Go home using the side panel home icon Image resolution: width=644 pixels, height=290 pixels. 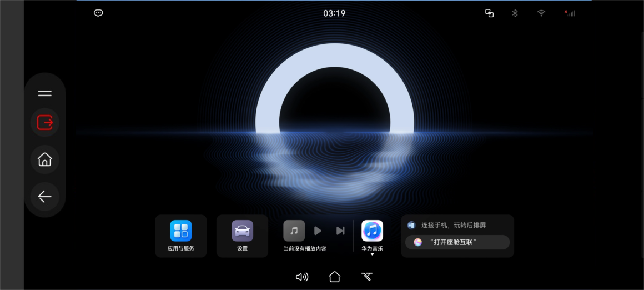coord(44,160)
